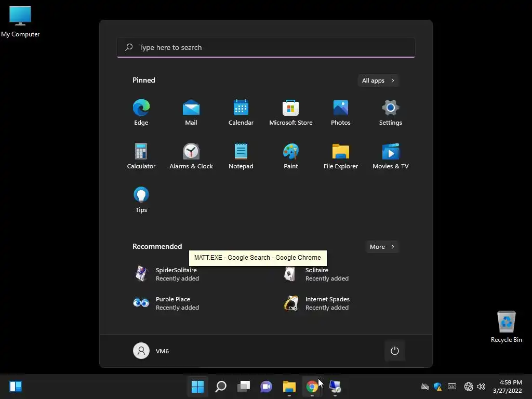
Task: Open Task View on the taskbar
Action: 243,386
